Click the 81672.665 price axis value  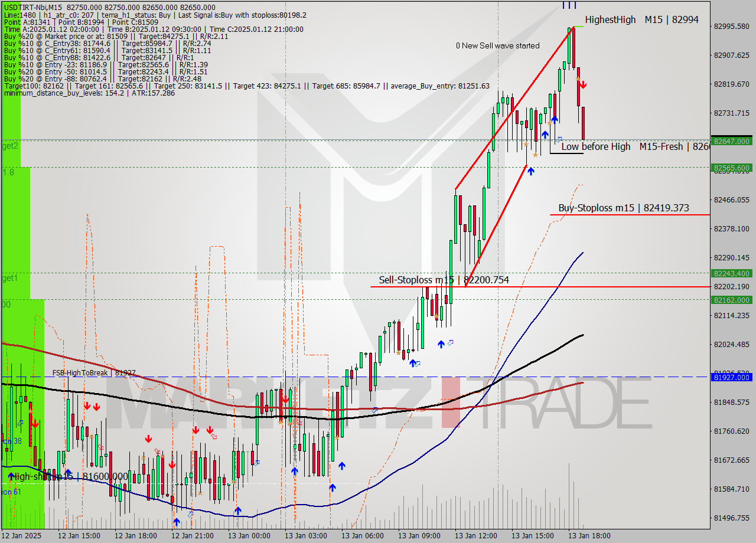[x=732, y=460]
